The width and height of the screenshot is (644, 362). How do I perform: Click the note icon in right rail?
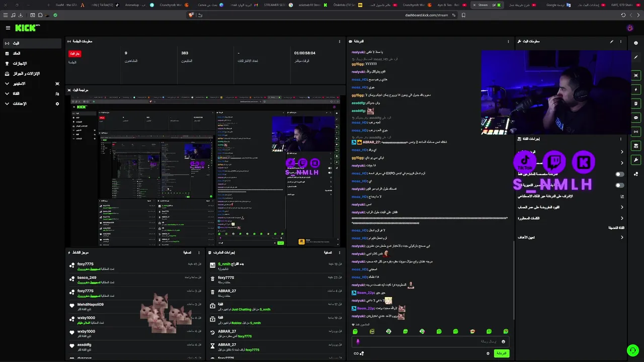636,104
